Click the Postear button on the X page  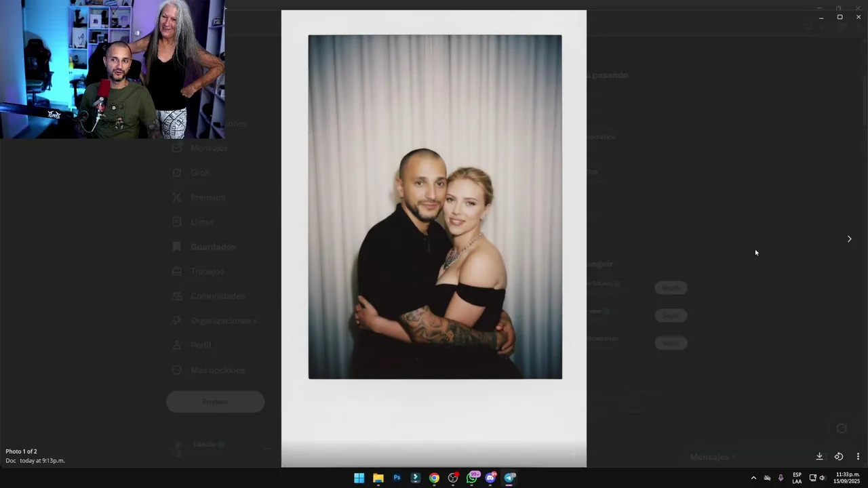point(215,402)
